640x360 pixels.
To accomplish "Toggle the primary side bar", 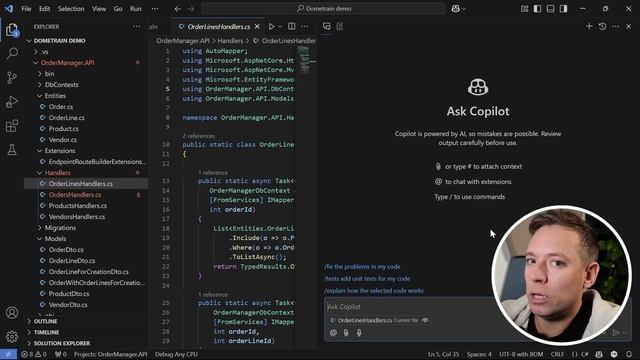I will pyautogui.click(x=538, y=9).
